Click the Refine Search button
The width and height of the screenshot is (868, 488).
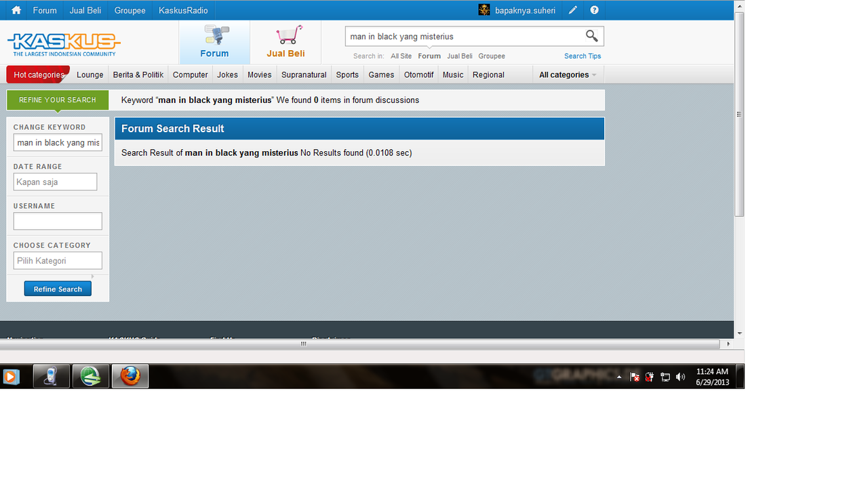[x=58, y=289]
